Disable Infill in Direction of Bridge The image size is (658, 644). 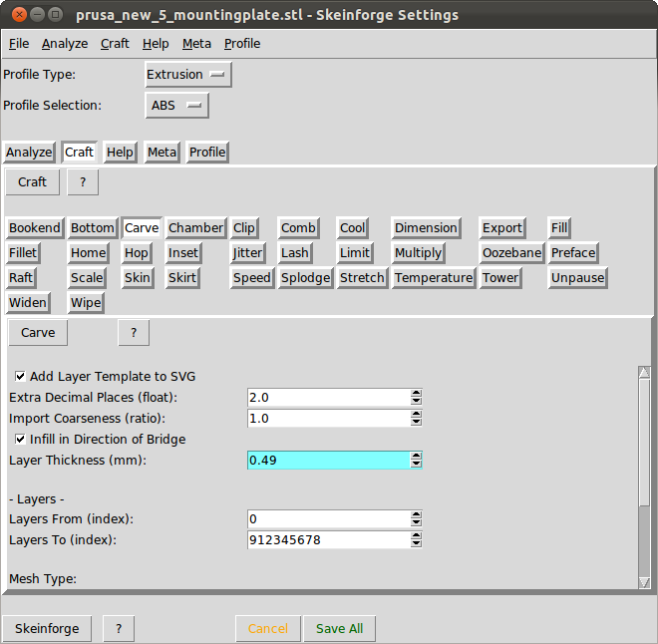tap(21, 440)
